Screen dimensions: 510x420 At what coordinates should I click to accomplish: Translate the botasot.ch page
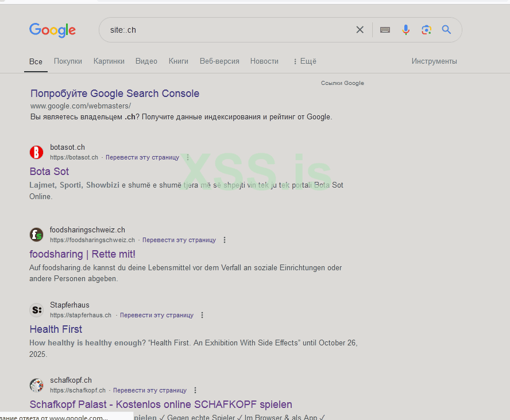click(142, 157)
